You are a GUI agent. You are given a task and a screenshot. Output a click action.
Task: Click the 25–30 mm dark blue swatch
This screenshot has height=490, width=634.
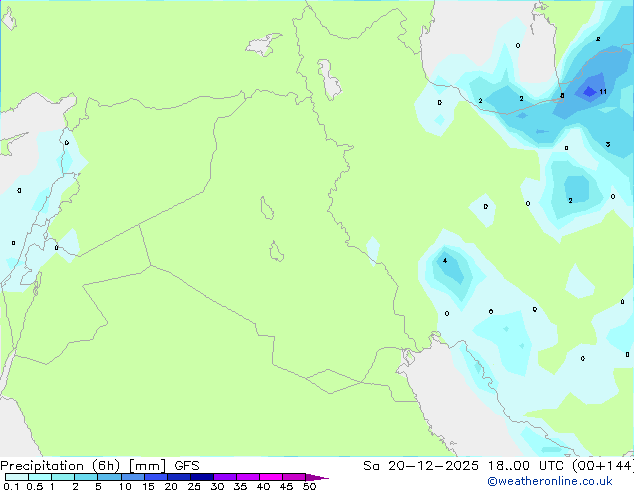[x=202, y=477]
